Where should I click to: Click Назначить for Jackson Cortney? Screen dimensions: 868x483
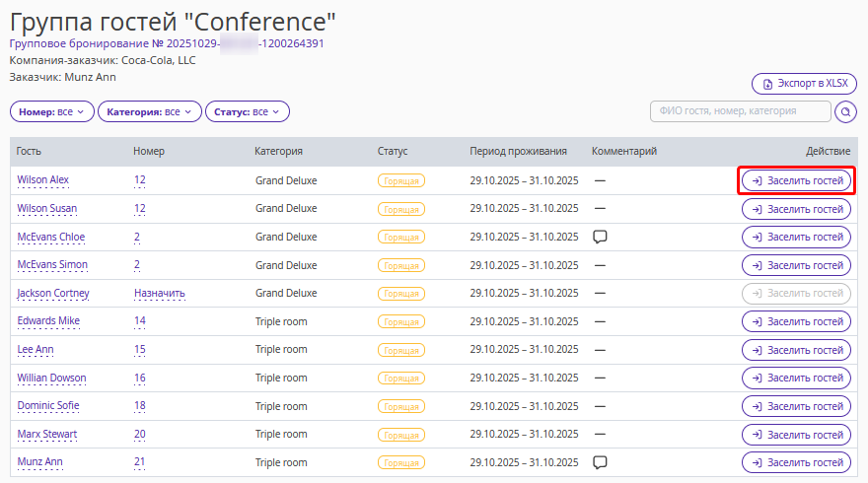click(159, 294)
